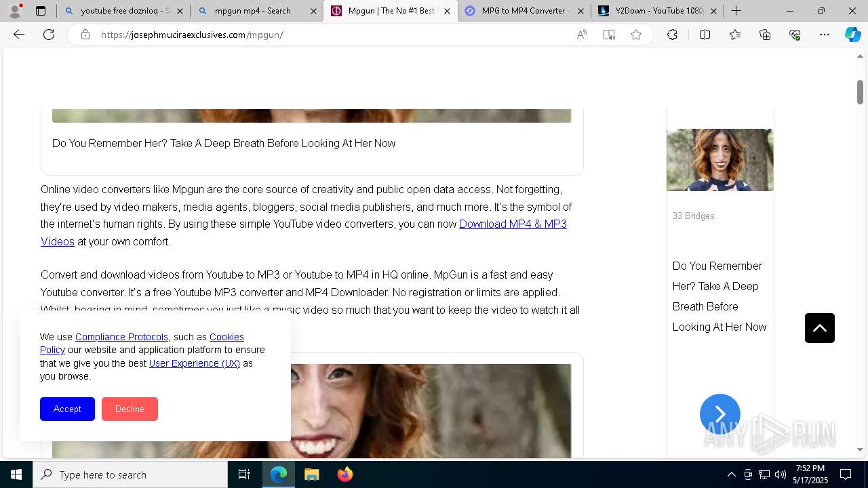Click the 33 Bridges source label
Screen dimensions: 868x488
tap(693, 216)
